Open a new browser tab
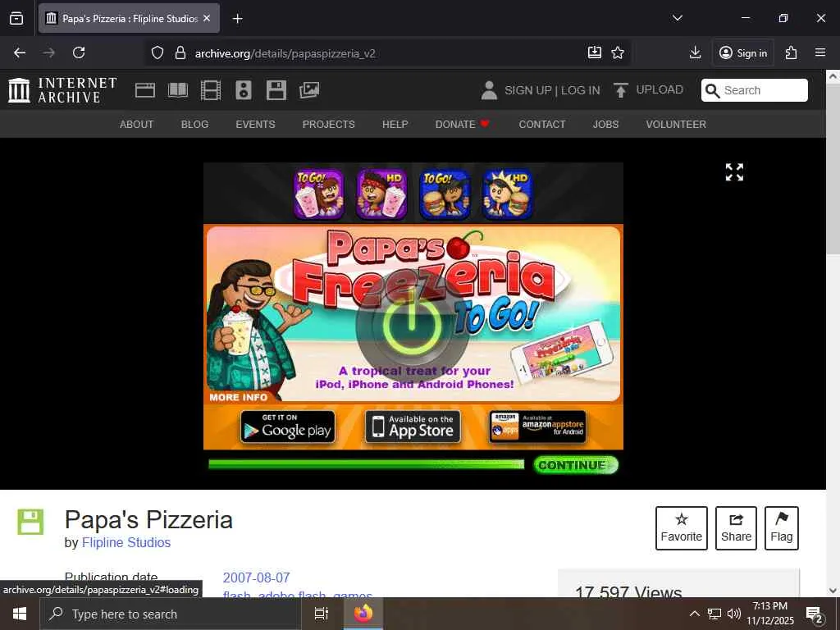The height and width of the screenshot is (630, 840). (237, 19)
